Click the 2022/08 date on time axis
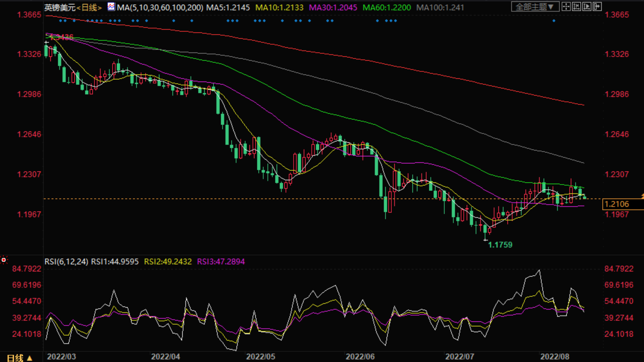Screen dimensions: 644x362 point(555,357)
